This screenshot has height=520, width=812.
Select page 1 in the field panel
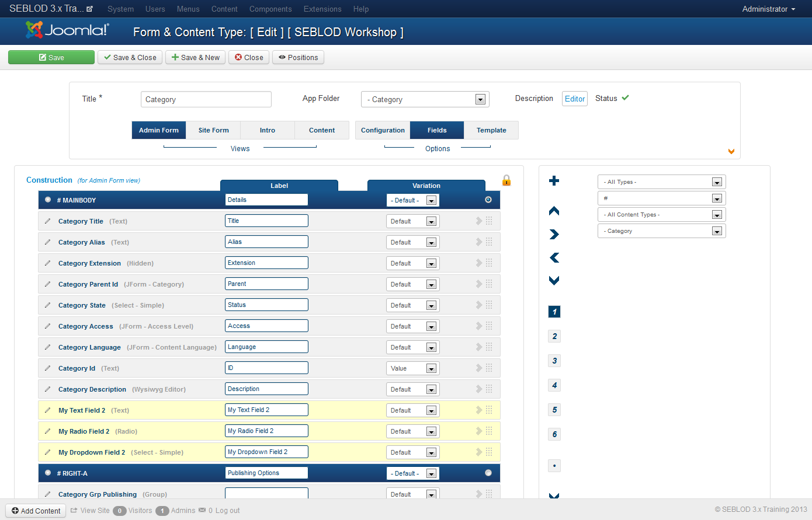click(x=554, y=312)
